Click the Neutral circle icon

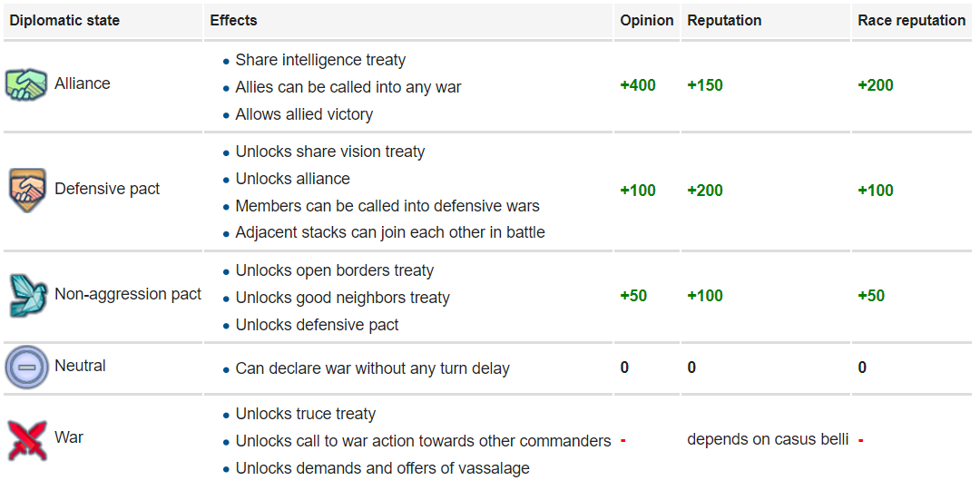(x=27, y=367)
